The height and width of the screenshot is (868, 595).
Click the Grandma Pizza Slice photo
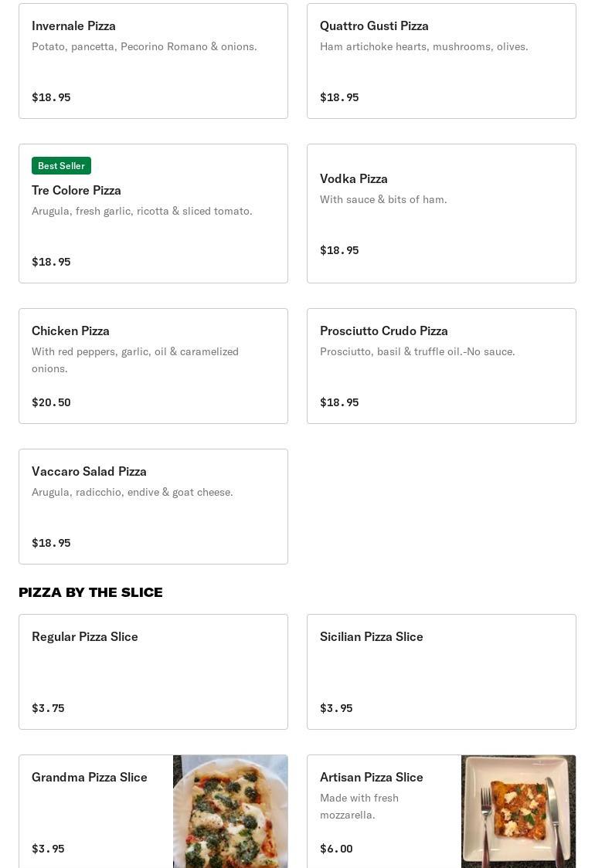(x=230, y=811)
